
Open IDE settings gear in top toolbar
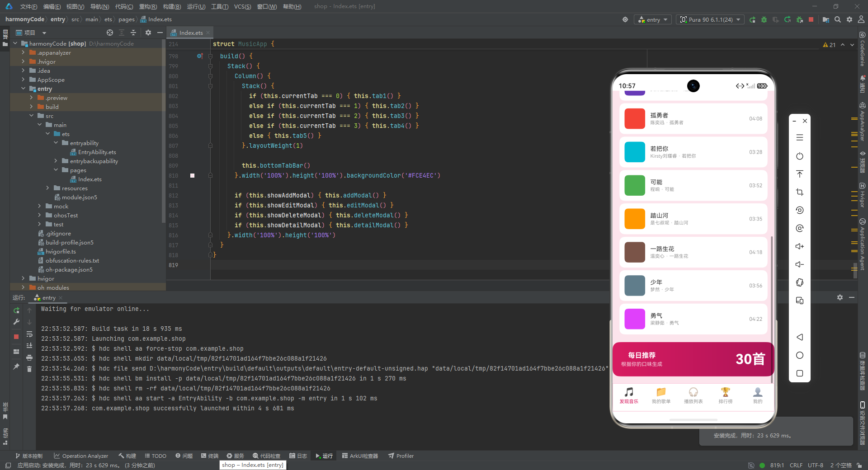pyautogui.click(x=849, y=19)
